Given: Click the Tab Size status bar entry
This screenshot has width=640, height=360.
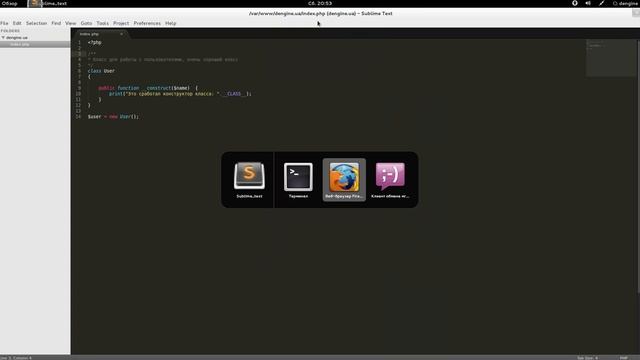Looking at the screenshot, I should [x=588, y=358].
